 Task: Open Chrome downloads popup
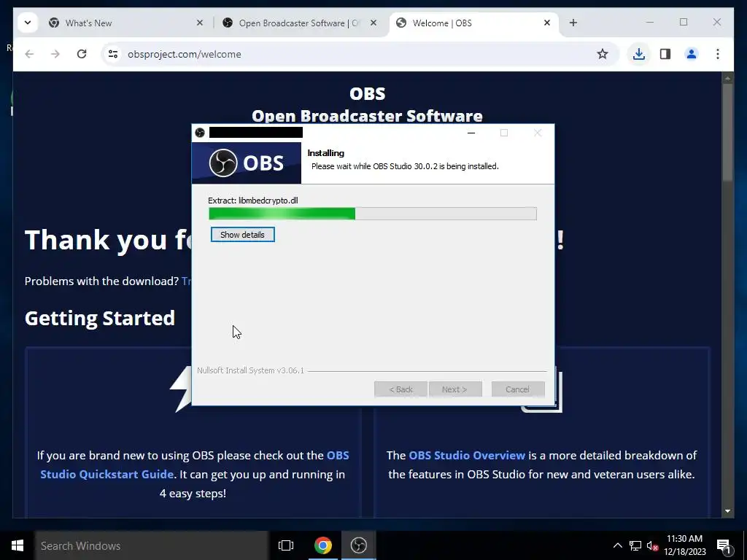639,54
